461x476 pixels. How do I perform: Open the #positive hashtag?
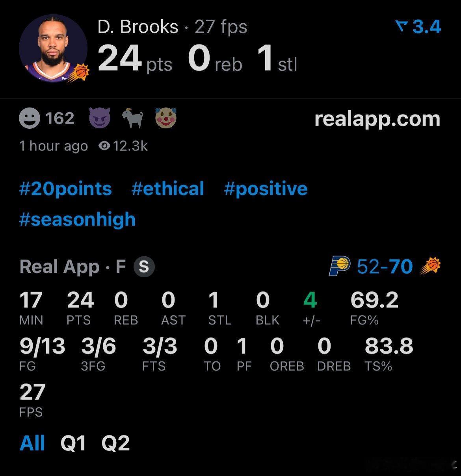tap(266, 189)
